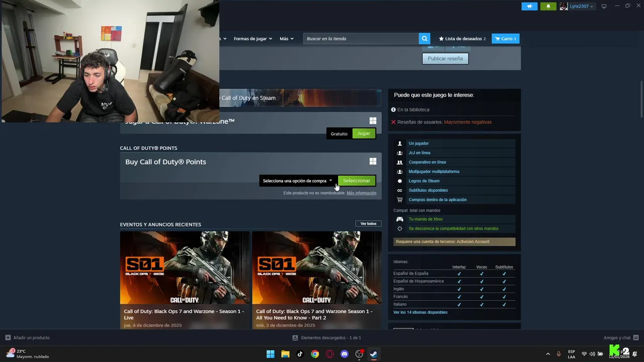The height and width of the screenshot is (362, 644).
Task: Open the weather widget on taskbar
Action: click(28, 354)
